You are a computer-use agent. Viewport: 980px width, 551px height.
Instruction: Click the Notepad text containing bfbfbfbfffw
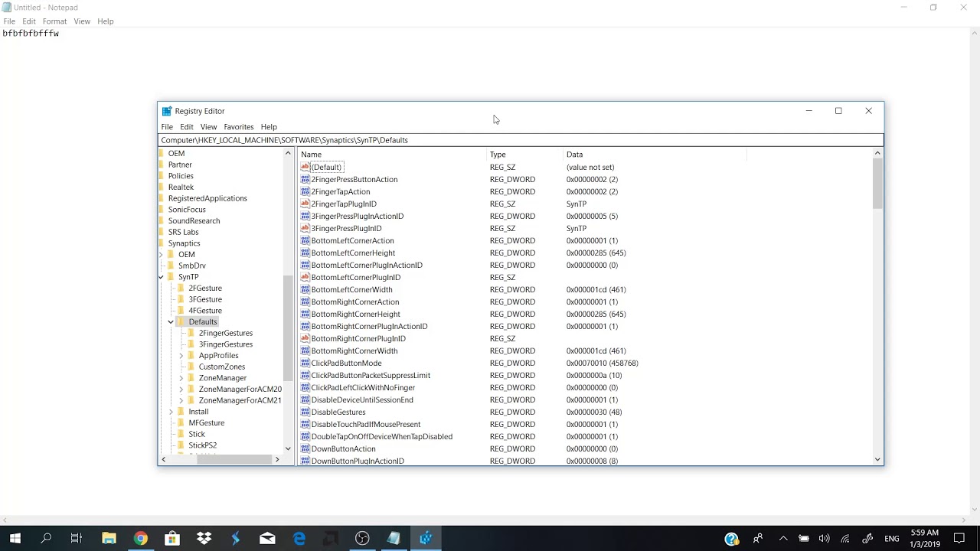[x=31, y=34]
